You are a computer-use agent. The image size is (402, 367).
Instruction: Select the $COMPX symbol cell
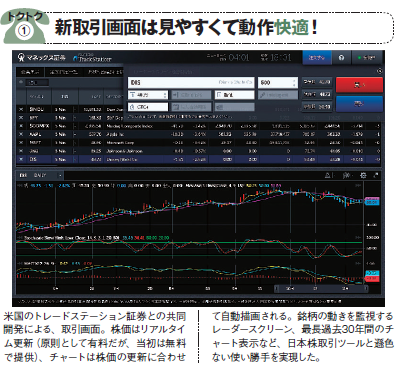tap(39, 126)
